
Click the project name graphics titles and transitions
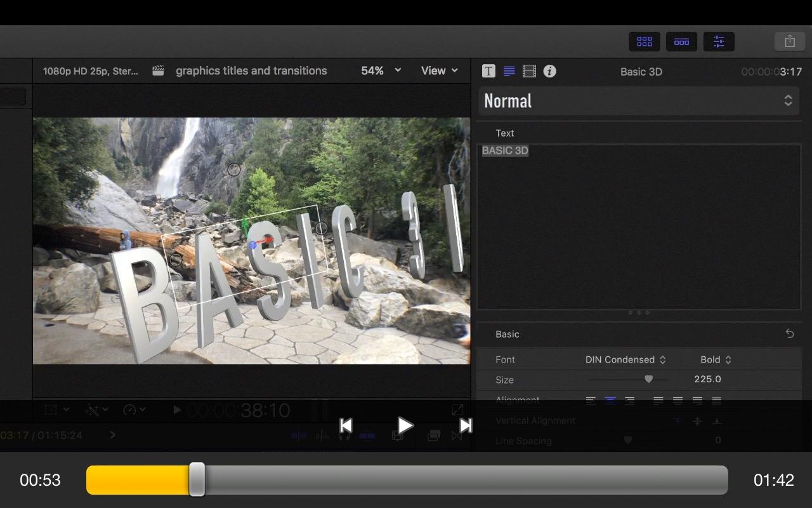251,70
